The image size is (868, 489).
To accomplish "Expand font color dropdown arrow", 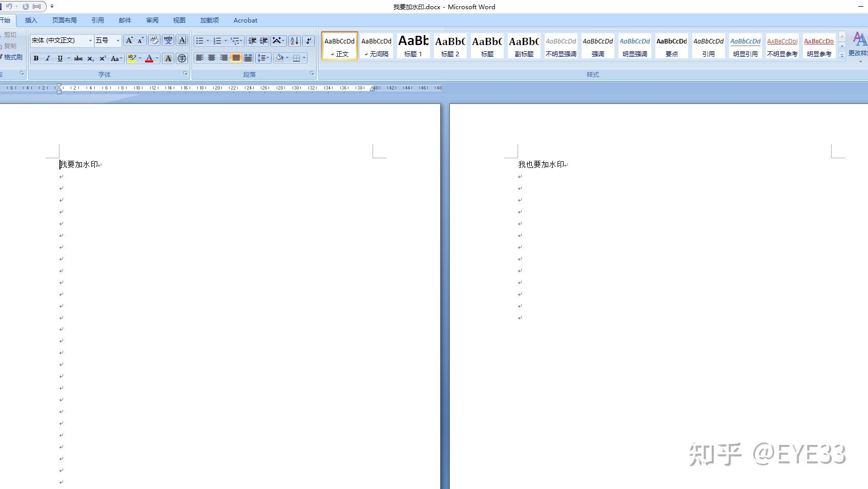I will click(157, 58).
